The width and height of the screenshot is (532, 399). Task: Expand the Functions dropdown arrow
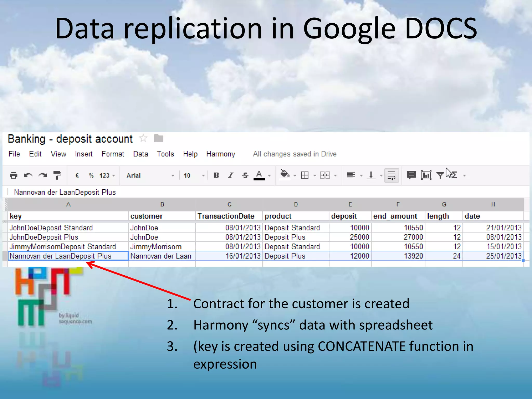pyautogui.click(x=464, y=176)
